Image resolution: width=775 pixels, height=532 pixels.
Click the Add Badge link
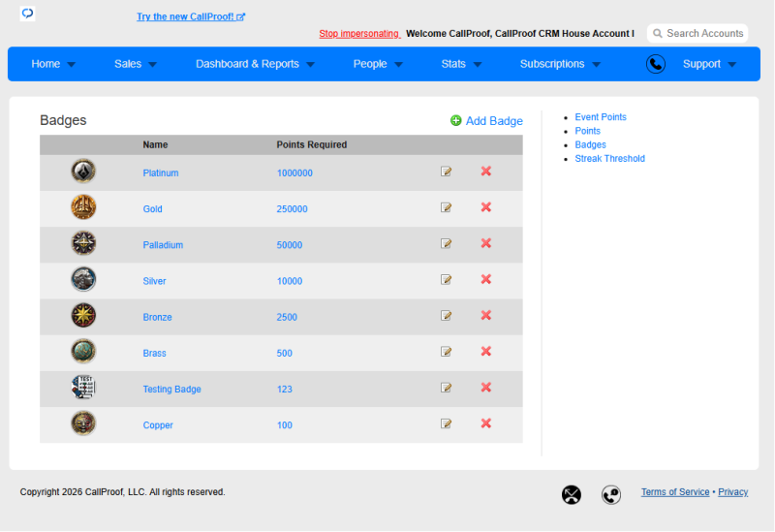point(494,121)
